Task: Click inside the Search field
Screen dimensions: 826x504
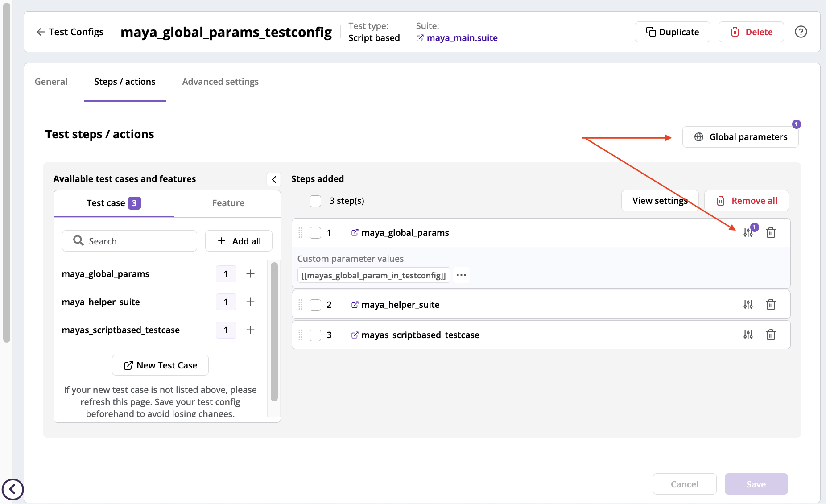Action: pyautogui.click(x=129, y=241)
